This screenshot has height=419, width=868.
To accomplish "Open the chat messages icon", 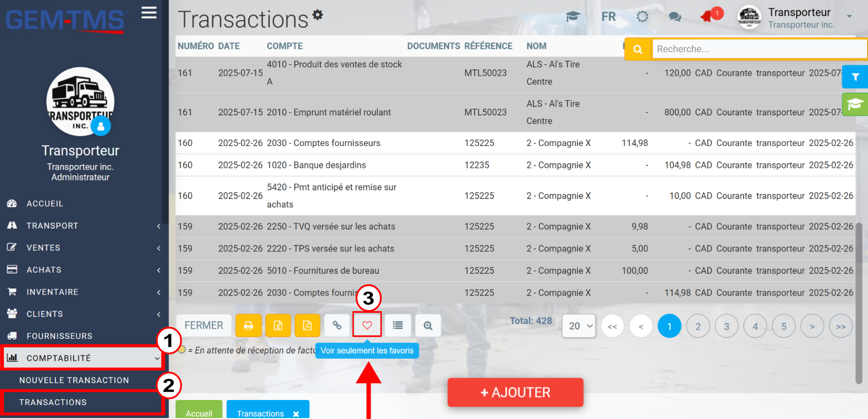I will [x=675, y=17].
